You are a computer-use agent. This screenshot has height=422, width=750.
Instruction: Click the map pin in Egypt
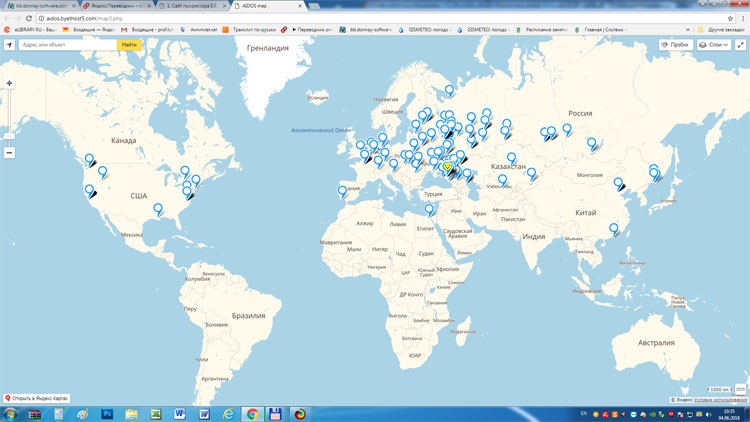pos(429,210)
